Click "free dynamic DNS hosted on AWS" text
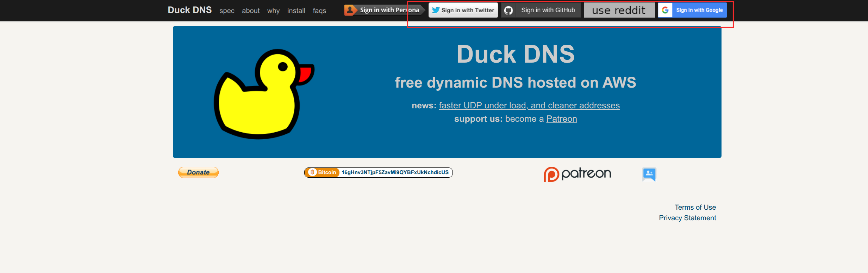The height and width of the screenshot is (273, 868). tap(516, 83)
